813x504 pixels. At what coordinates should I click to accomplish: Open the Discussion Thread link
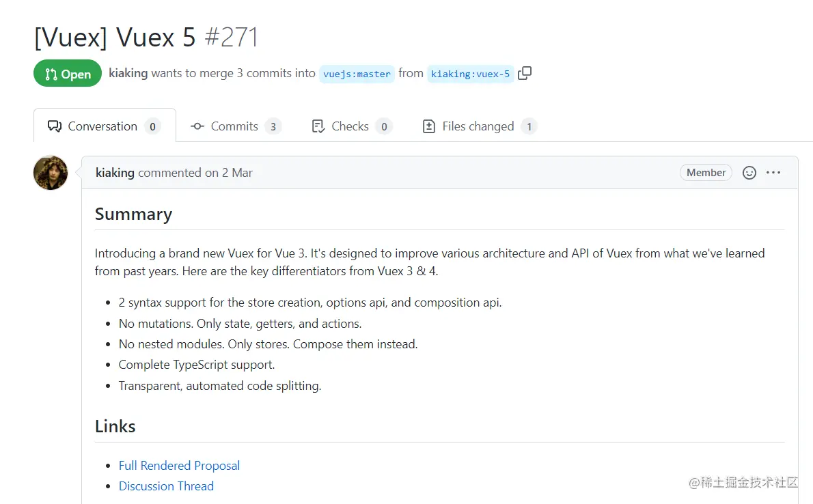tap(167, 486)
